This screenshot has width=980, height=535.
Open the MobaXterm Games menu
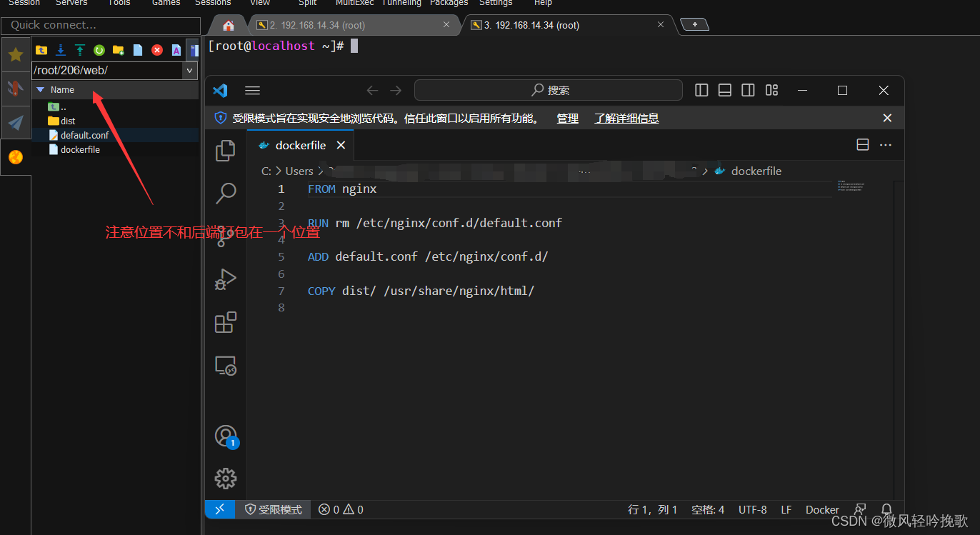[x=166, y=3]
